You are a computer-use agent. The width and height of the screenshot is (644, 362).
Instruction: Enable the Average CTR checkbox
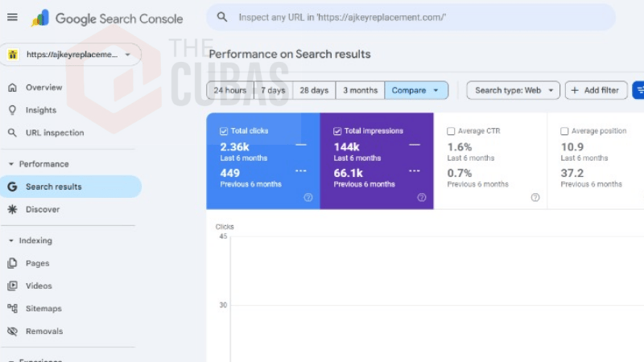451,131
